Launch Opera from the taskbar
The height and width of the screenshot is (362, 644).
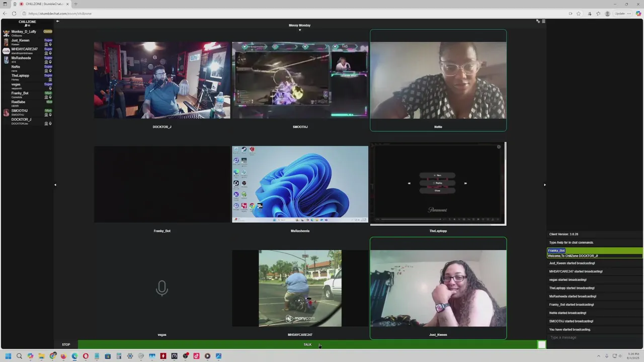(x=86, y=356)
